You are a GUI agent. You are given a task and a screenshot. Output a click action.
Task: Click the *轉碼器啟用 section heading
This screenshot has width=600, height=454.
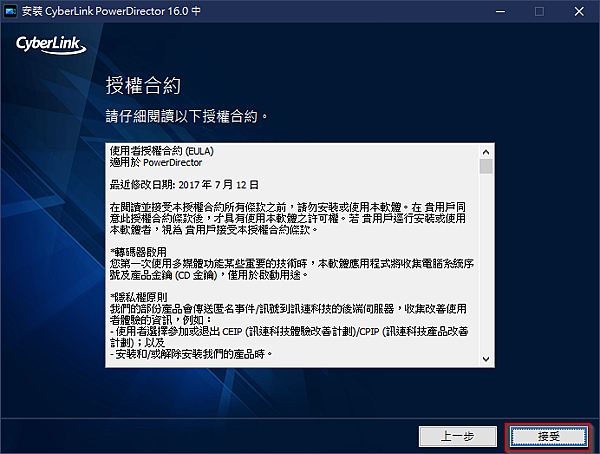[139, 252]
